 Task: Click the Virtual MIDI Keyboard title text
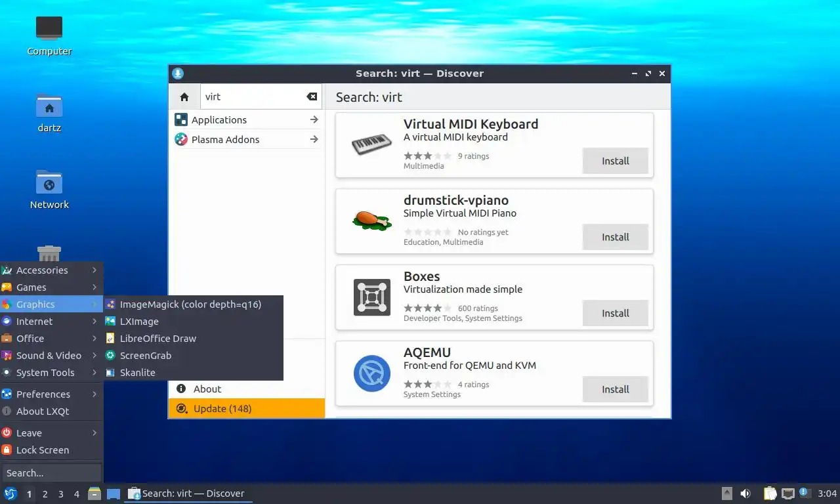tap(471, 124)
